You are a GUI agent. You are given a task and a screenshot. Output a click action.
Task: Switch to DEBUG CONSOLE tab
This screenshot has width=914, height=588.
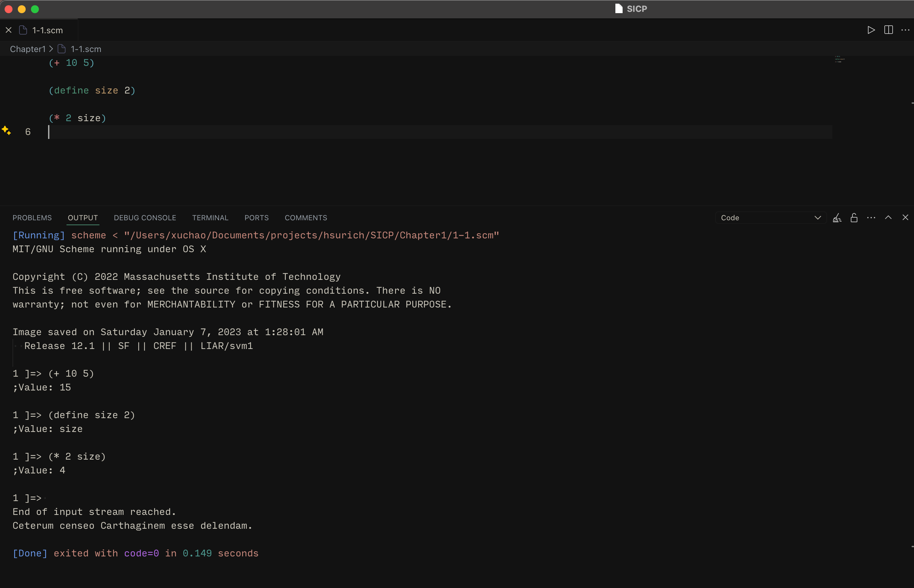pos(145,218)
